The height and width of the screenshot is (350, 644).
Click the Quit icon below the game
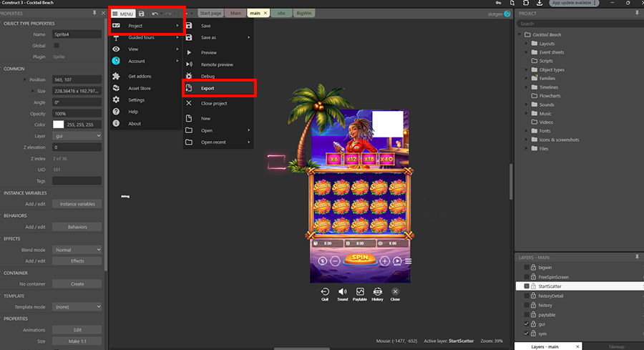[x=325, y=292]
